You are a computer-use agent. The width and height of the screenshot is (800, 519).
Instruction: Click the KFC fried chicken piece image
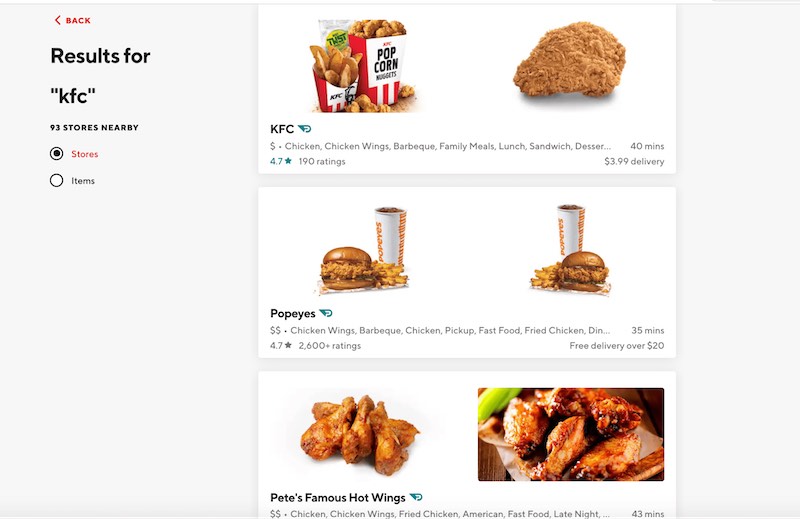[570, 66]
